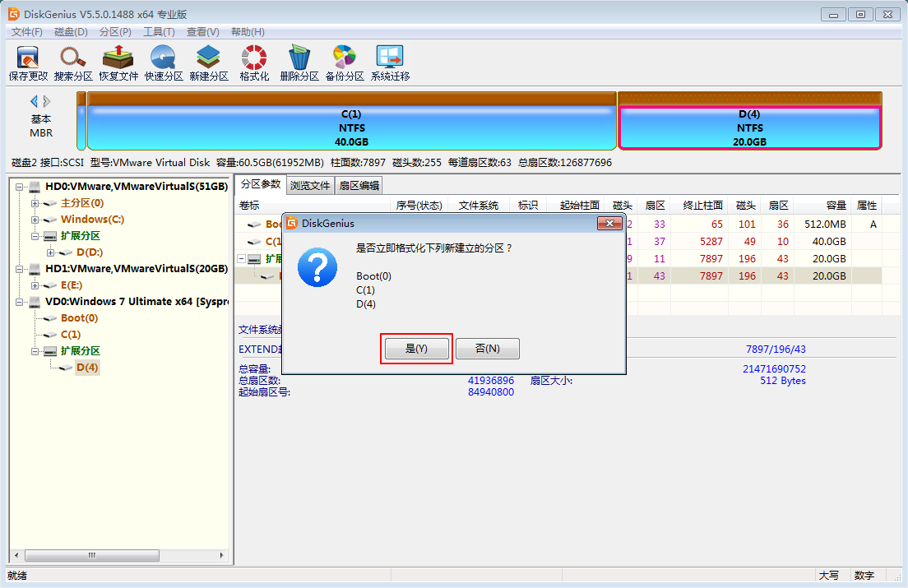The image size is (908, 588).
Task: Open the 工具(T) menu
Action: (159, 32)
